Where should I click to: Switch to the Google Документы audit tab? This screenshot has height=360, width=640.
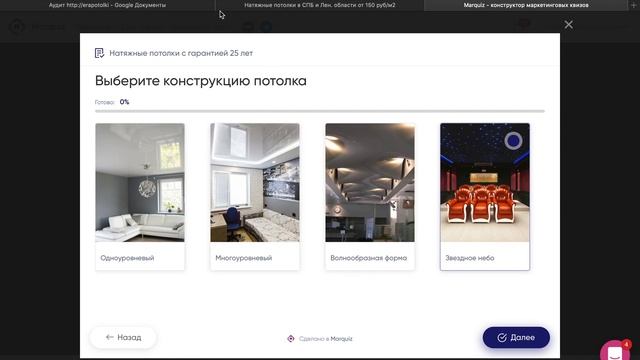click(107, 5)
